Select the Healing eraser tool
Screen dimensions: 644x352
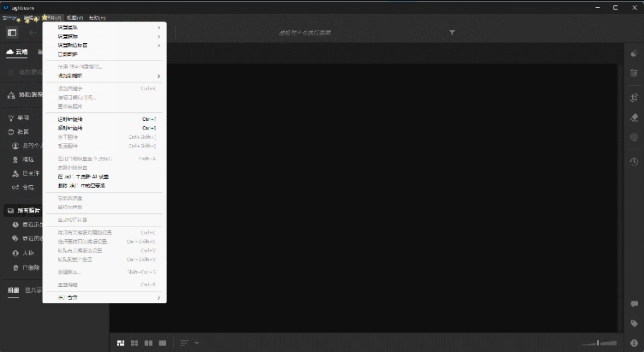tap(634, 118)
